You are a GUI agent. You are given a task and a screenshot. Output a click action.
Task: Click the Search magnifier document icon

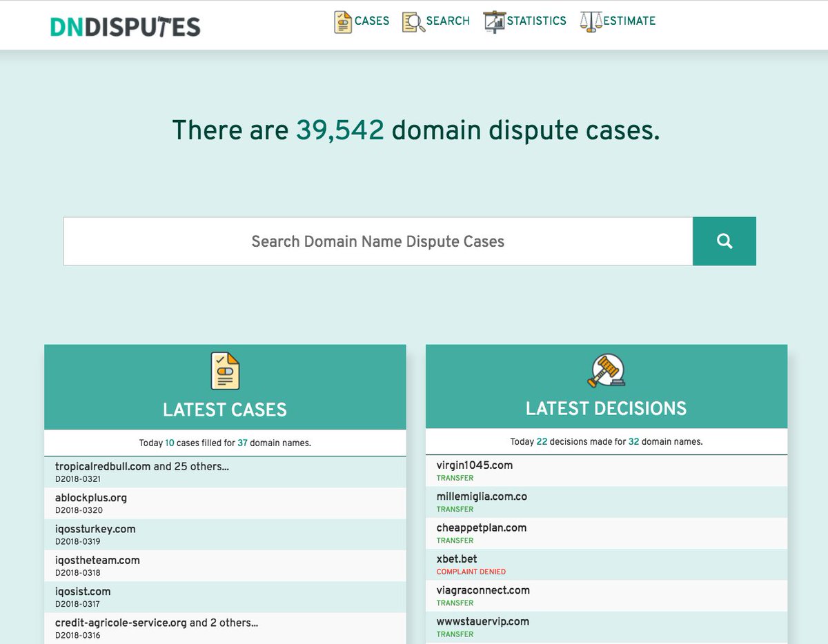(x=413, y=21)
